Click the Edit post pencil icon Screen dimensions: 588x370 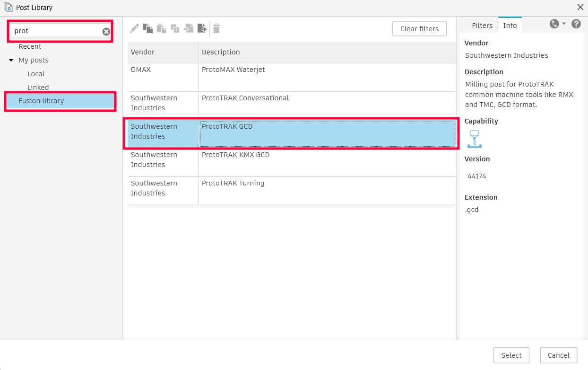(135, 29)
